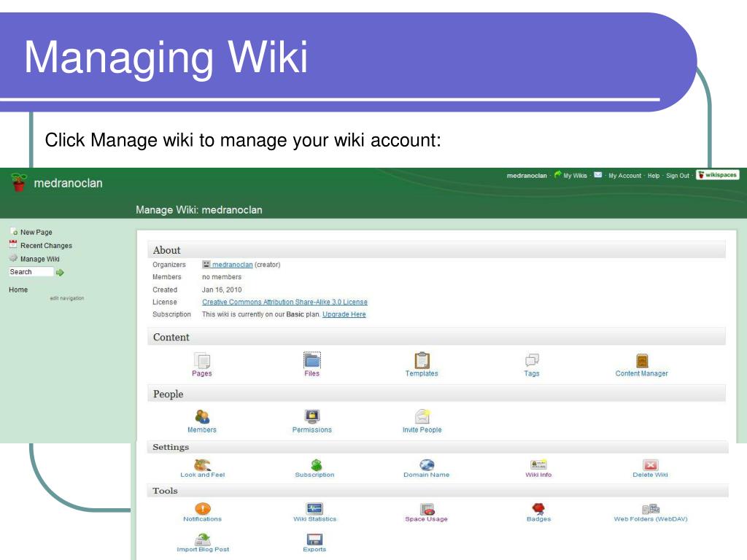Click the Space Usage icon
This screenshot has height=560, width=747.
tap(427, 508)
